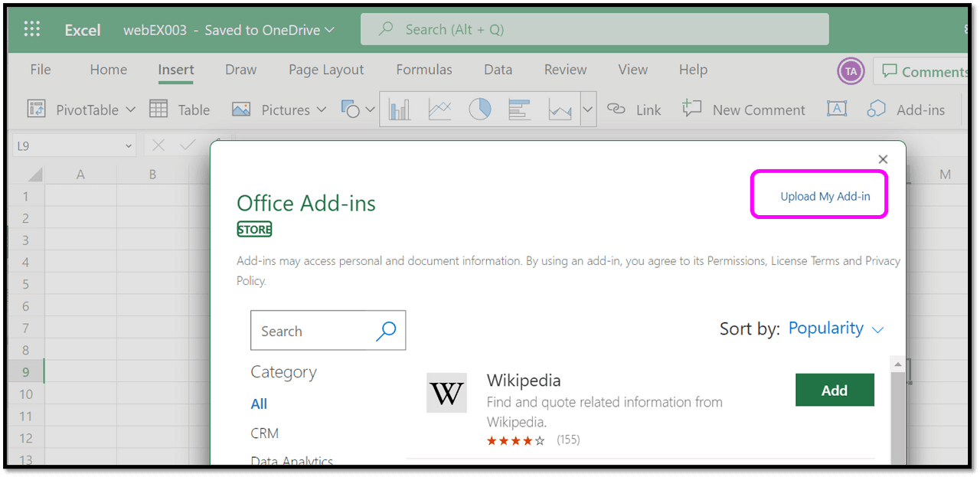Image resolution: width=980 pixels, height=477 pixels.
Task: Insert a line chart
Action: [439, 109]
